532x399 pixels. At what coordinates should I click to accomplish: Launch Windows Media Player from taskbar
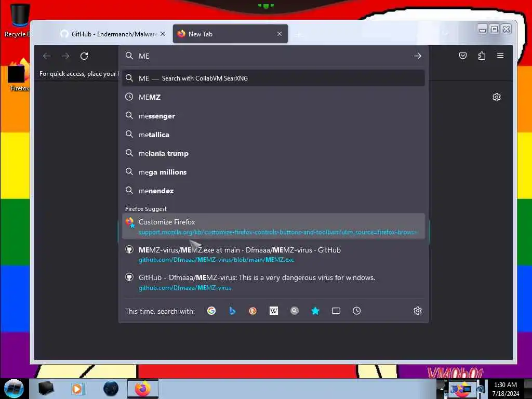(77, 389)
